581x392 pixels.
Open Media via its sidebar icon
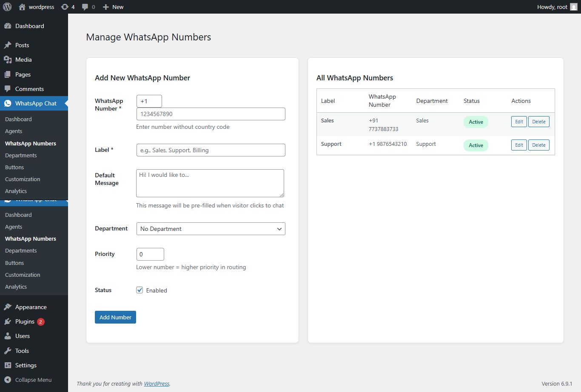8,60
